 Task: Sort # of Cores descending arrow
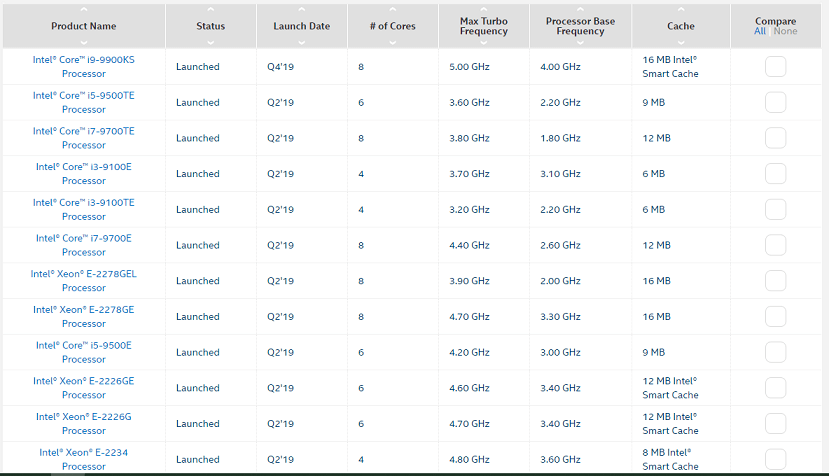coord(392,42)
